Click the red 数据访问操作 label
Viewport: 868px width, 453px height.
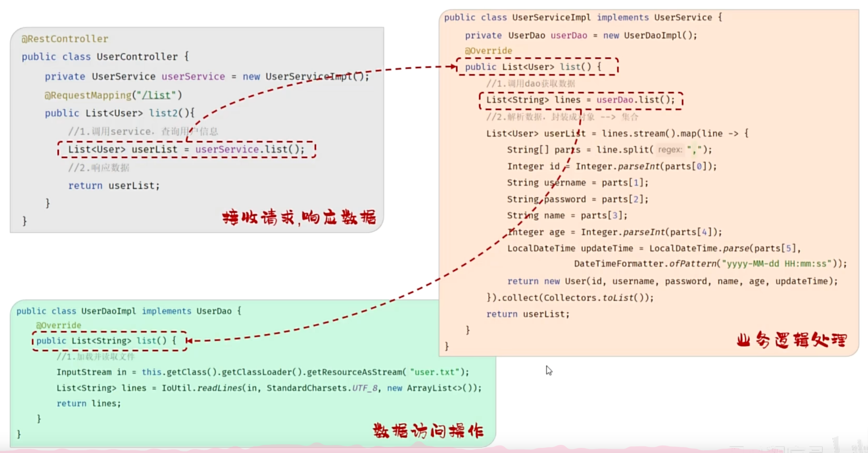pos(428,431)
